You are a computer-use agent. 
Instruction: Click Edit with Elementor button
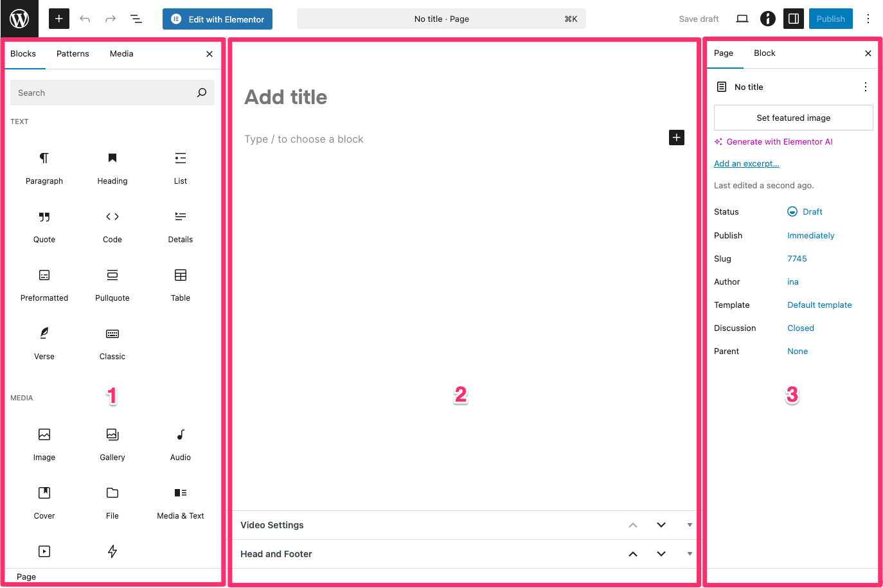[x=217, y=19]
